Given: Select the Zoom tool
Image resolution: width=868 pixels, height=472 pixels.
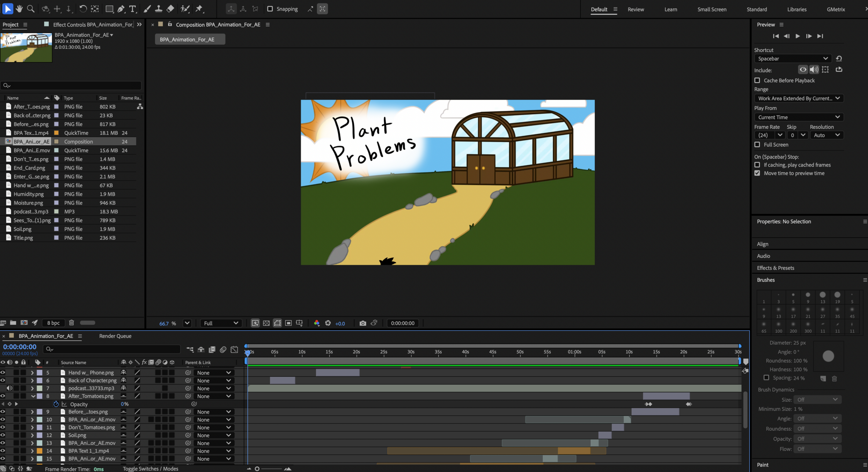Looking at the screenshot, I should (x=31, y=9).
